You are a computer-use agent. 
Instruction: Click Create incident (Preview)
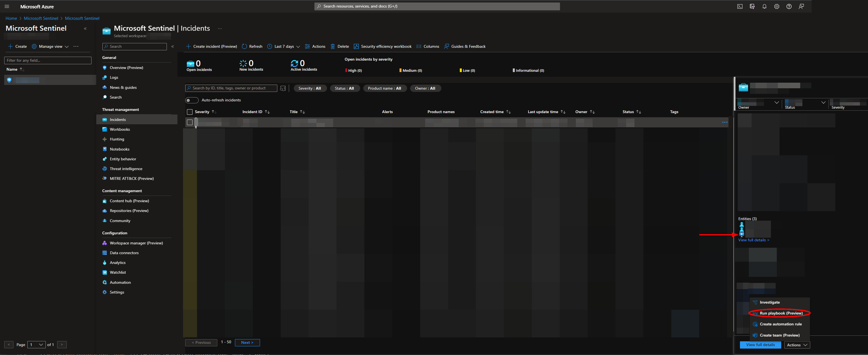pos(211,47)
